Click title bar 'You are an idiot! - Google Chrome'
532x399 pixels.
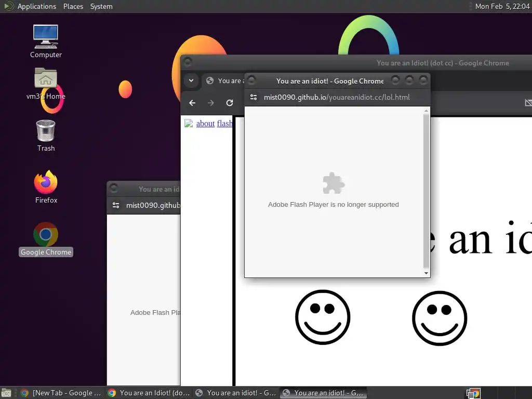tap(330, 81)
